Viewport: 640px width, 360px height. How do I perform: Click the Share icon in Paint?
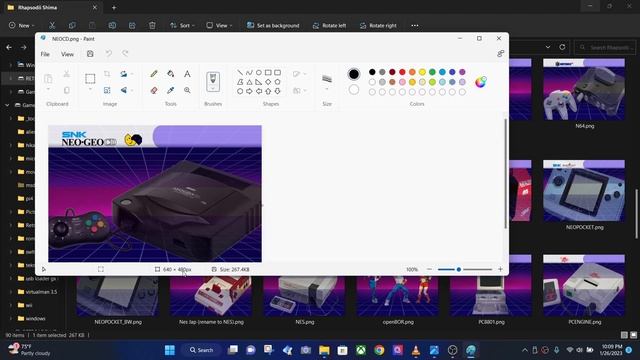(x=500, y=53)
